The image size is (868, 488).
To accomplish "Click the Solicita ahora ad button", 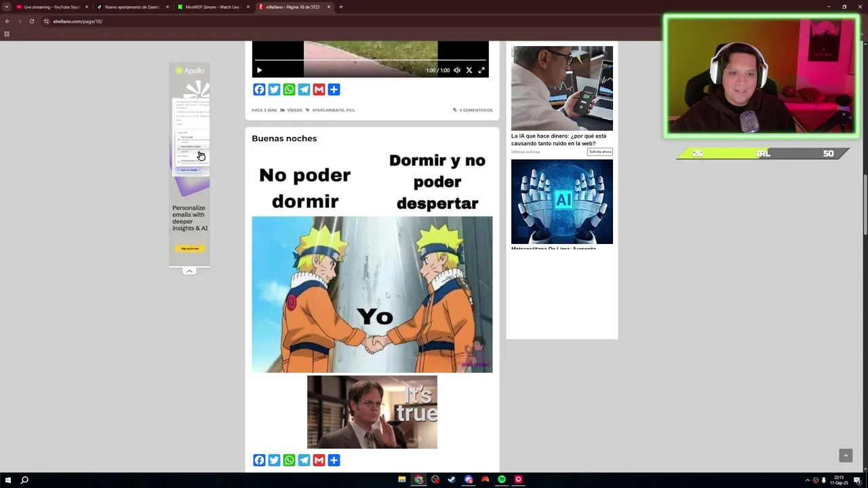I will tap(600, 152).
